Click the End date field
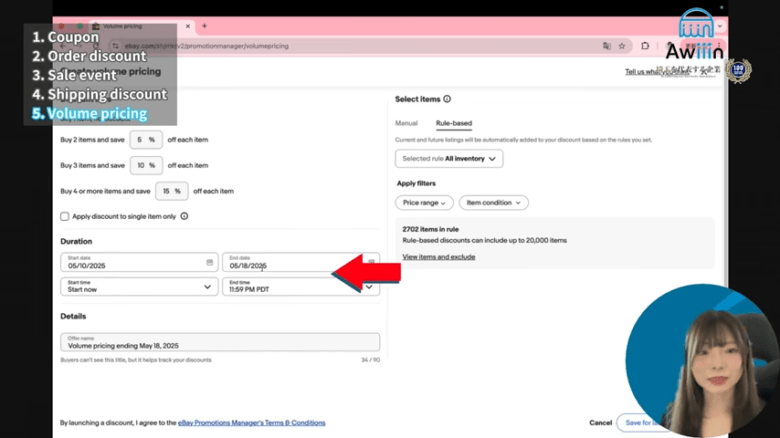This screenshot has width=780, height=438. point(301,262)
